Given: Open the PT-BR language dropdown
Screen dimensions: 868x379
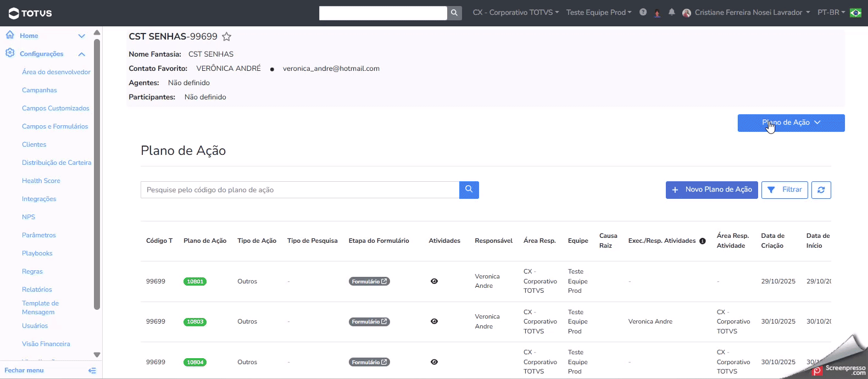Looking at the screenshot, I should [x=831, y=12].
